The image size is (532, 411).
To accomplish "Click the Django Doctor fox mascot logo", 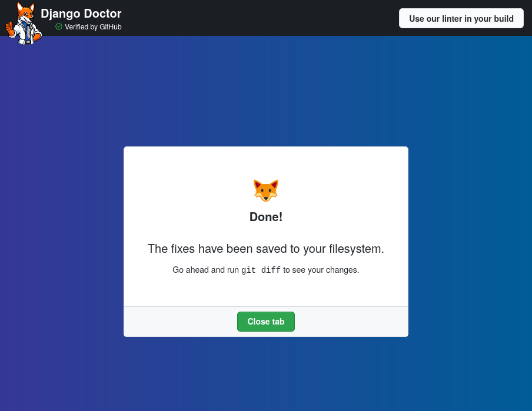I will [x=24, y=23].
